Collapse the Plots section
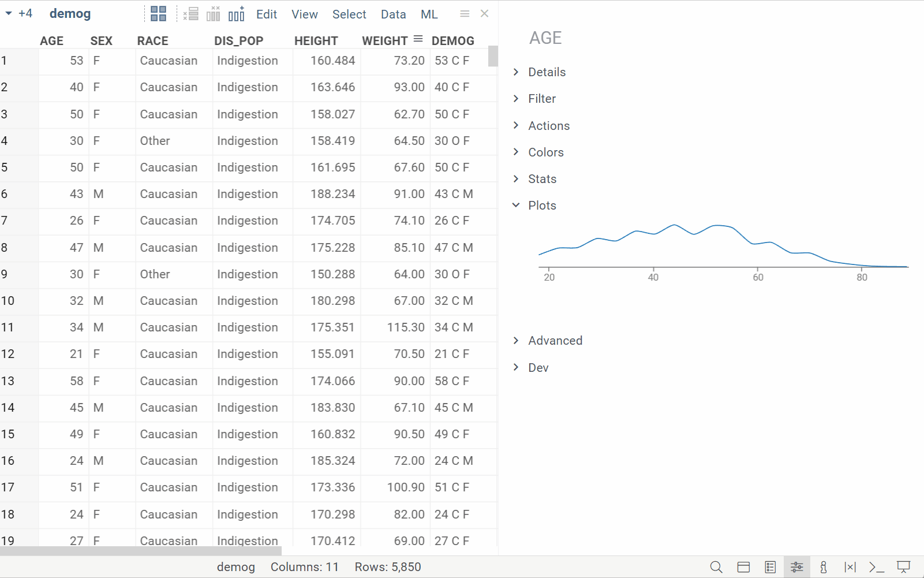Screen dimensions: 924x578 (542, 206)
